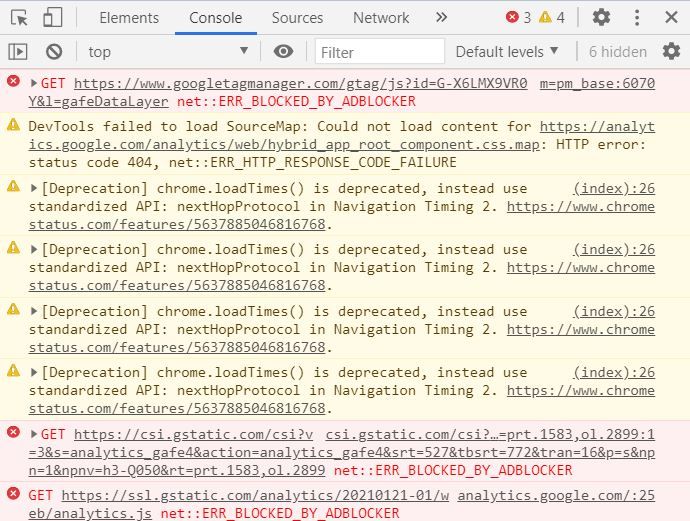Click the yellow warning count badge
This screenshot has height=521, width=690.
coord(552,18)
